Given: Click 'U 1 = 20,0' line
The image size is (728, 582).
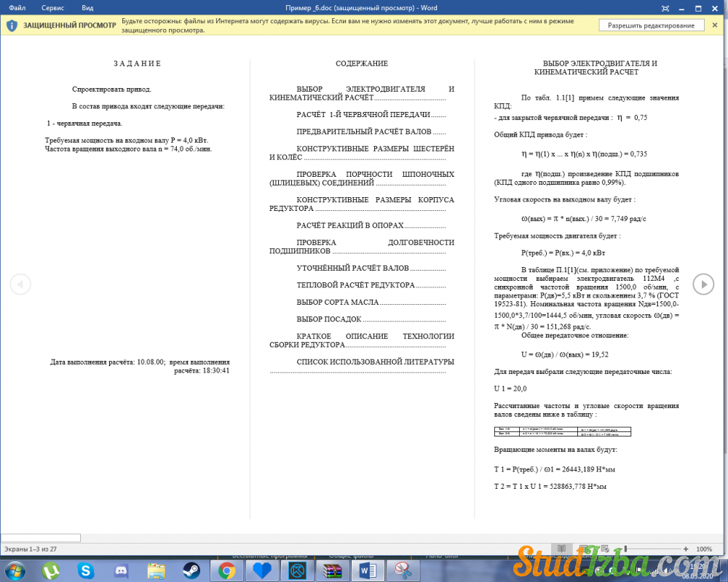Looking at the screenshot, I should coord(510,389).
